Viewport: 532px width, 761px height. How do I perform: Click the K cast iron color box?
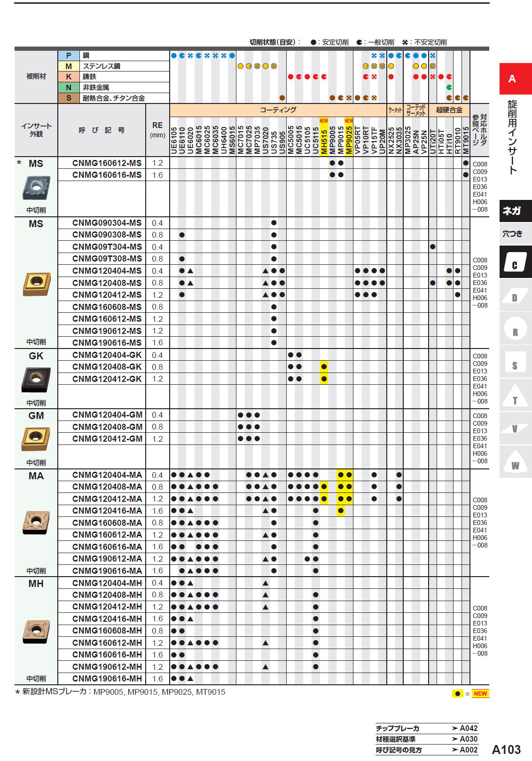coord(69,77)
